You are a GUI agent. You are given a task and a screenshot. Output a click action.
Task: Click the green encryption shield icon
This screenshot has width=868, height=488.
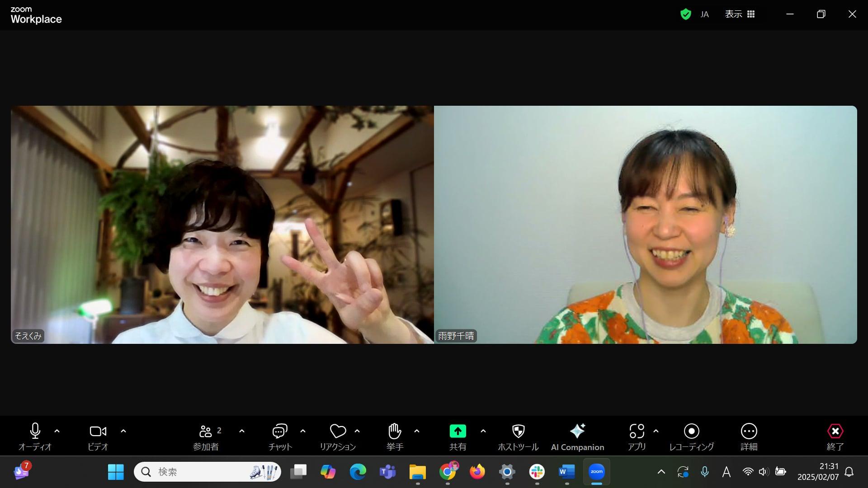685,14
